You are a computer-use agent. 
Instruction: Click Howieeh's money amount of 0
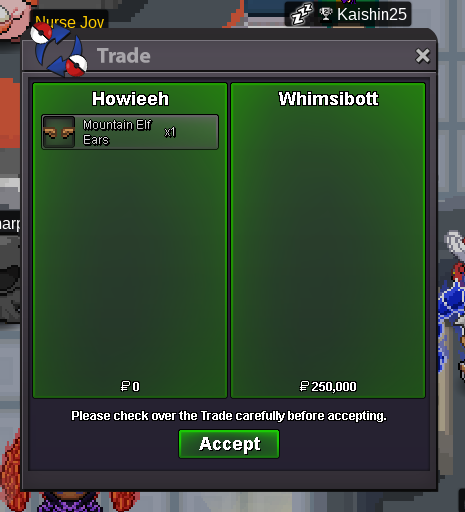point(130,386)
